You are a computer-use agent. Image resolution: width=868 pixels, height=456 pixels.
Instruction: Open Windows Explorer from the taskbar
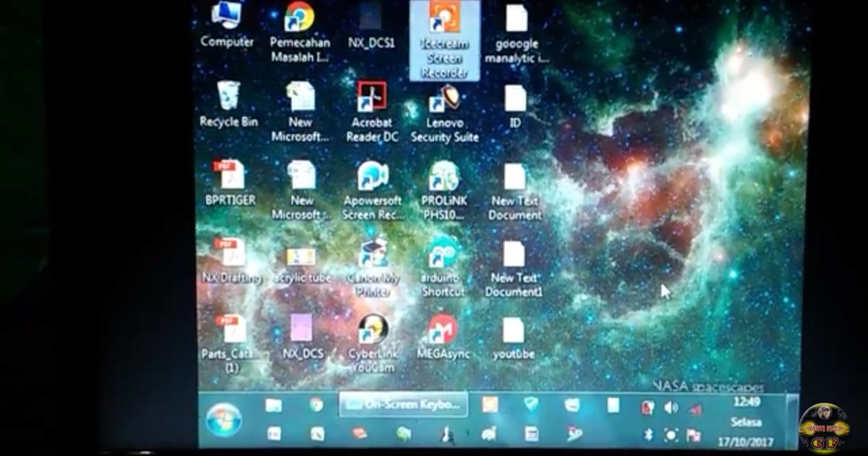[273, 404]
